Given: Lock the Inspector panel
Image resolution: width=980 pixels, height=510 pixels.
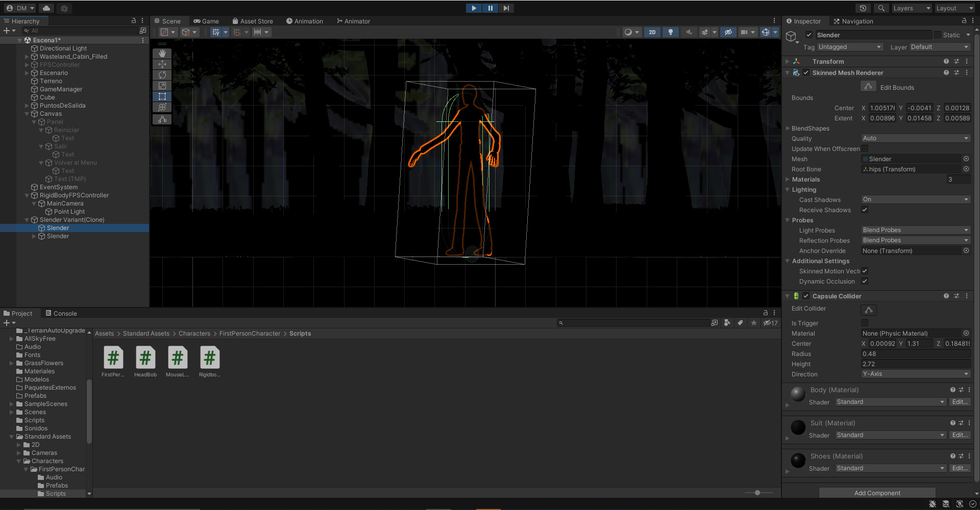Looking at the screenshot, I should 964,21.
